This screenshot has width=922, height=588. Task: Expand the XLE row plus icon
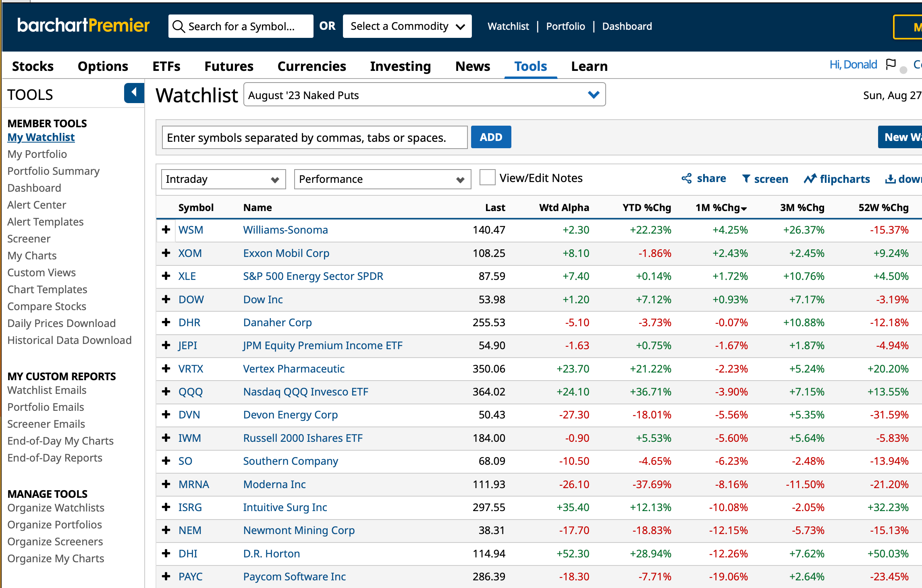click(166, 276)
